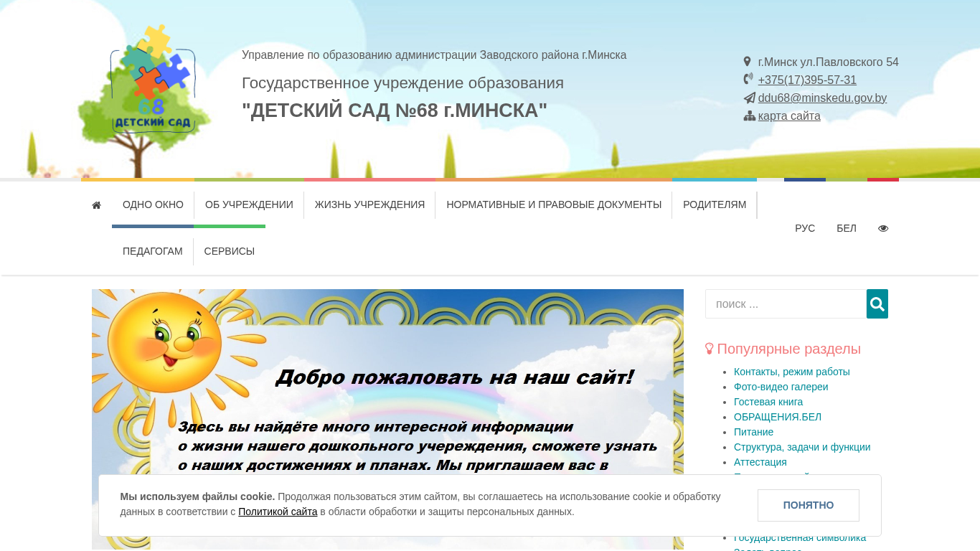The image size is (980, 551).
Task: Click the paper plane email icon
Action: click(x=750, y=98)
